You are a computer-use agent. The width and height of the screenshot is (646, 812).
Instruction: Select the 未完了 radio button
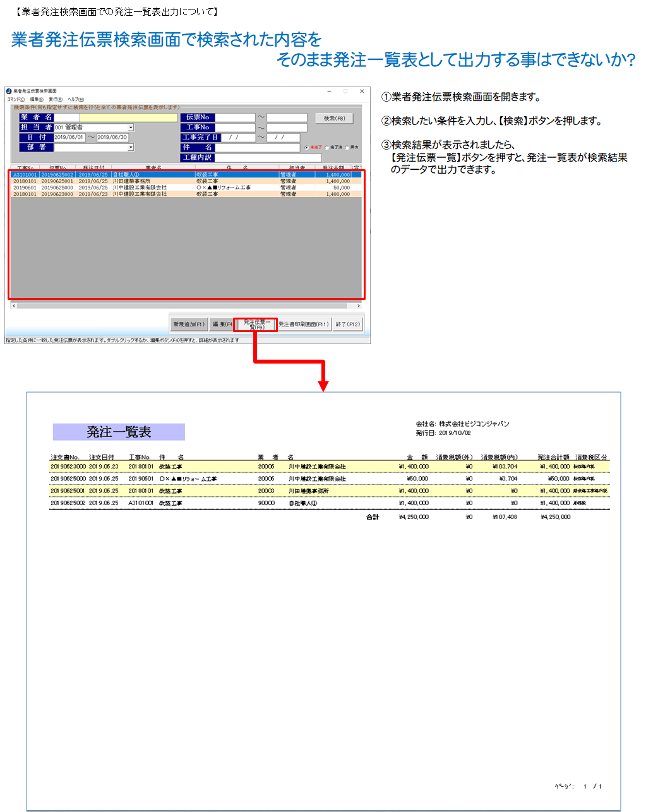pos(307,148)
